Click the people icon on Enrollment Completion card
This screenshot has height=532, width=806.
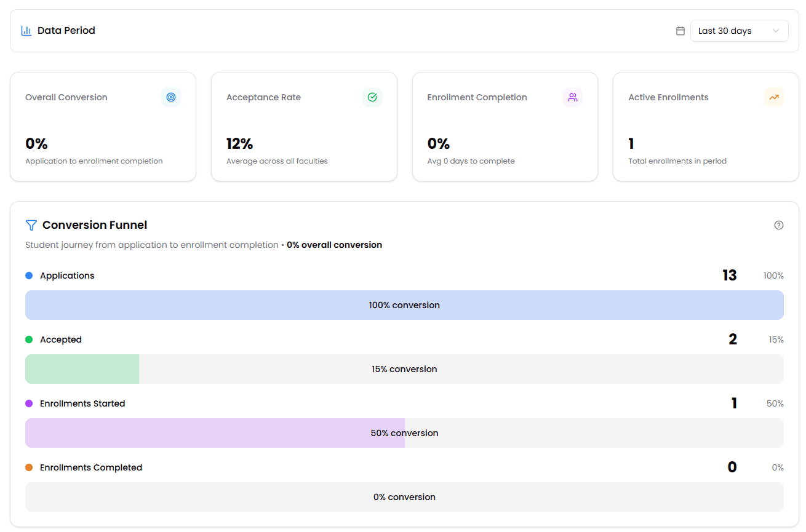573,97
